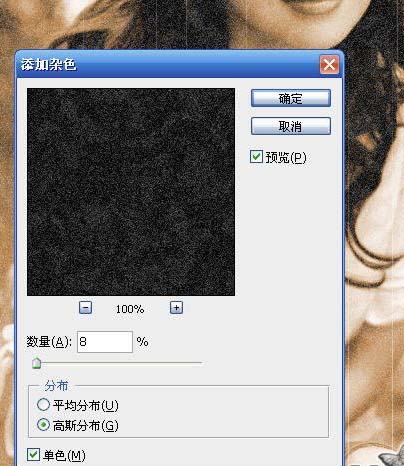Viewport: 404px width, 466px height.
Task: Click the 100% zoom level readout
Action: point(130,309)
